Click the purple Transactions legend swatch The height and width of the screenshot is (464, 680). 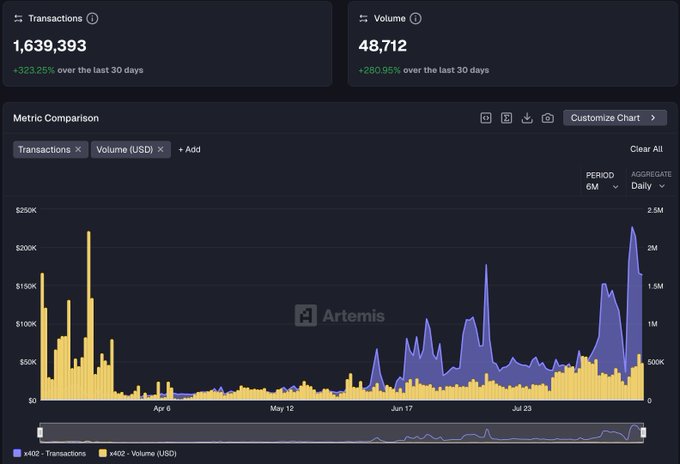[x=17, y=453]
